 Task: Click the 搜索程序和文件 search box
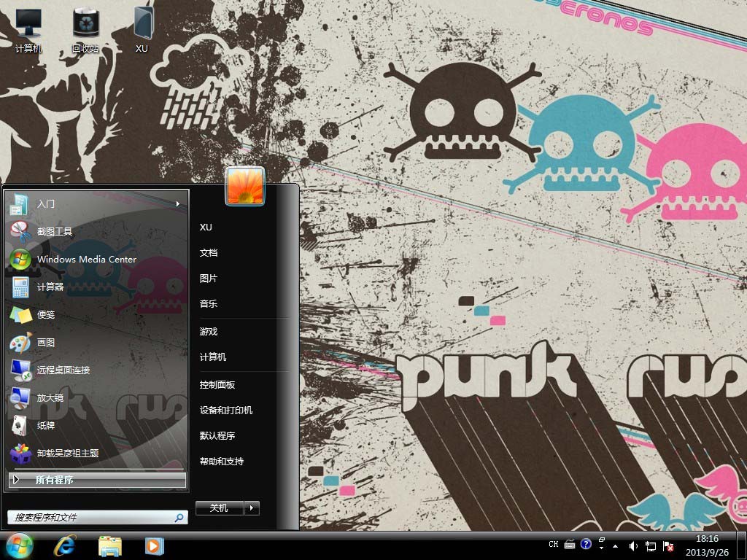click(91, 518)
